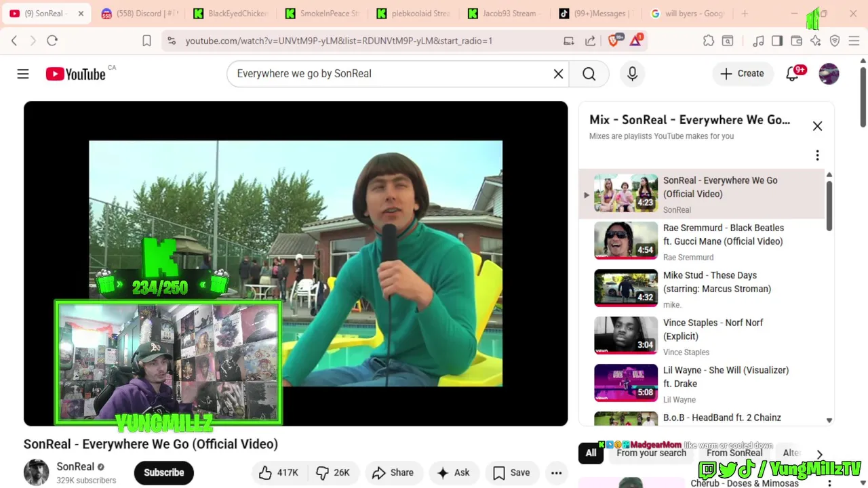Share the SonReal video

(x=393, y=472)
